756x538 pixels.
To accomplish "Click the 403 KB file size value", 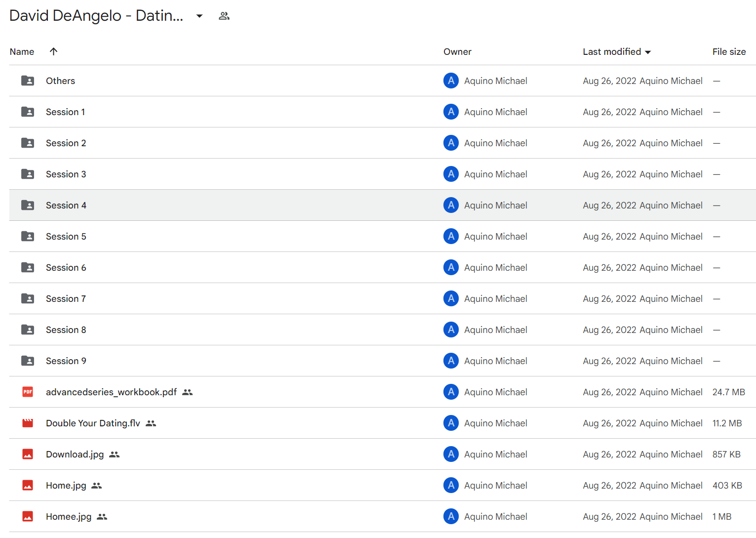I will (x=727, y=485).
